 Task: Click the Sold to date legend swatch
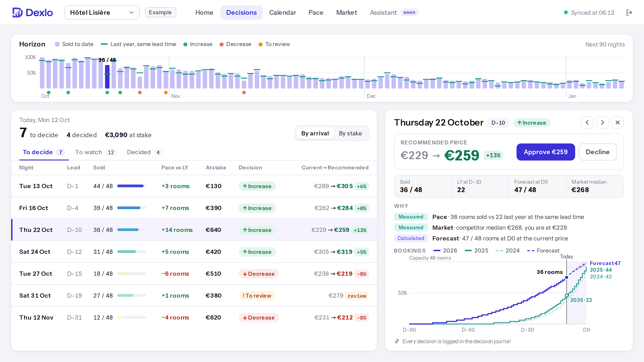point(57,44)
